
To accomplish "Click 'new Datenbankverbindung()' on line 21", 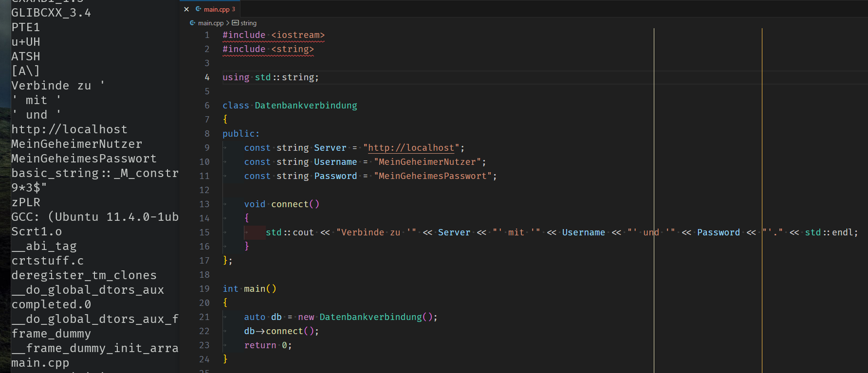I will (x=365, y=317).
